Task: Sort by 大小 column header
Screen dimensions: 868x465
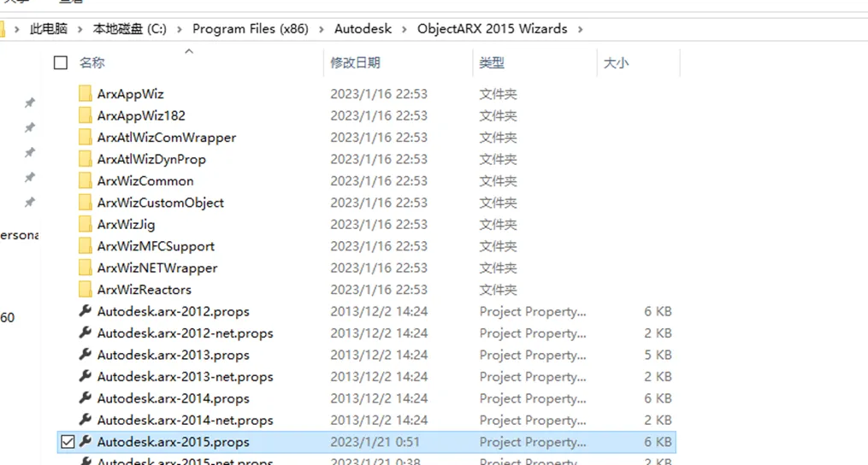Action: pyautogui.click(x=616, y=62)
